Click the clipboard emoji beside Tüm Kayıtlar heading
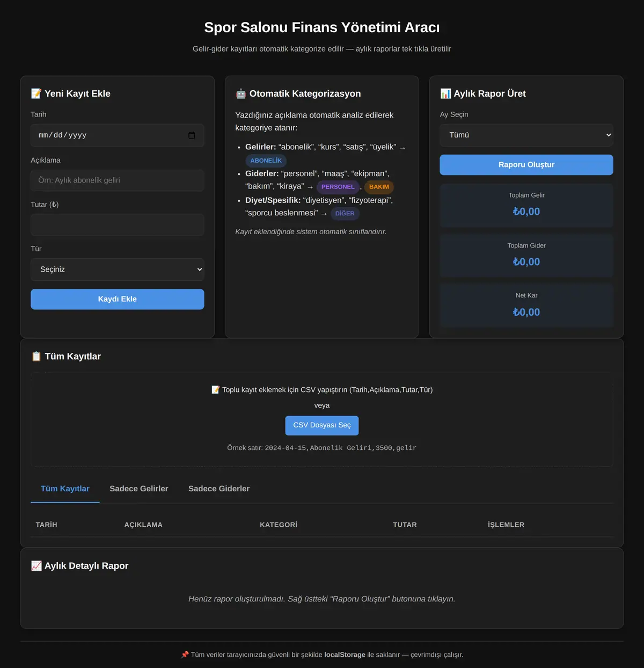Image resolution: width=644 pixels, height=668 pixels. [x=36, y=357]
